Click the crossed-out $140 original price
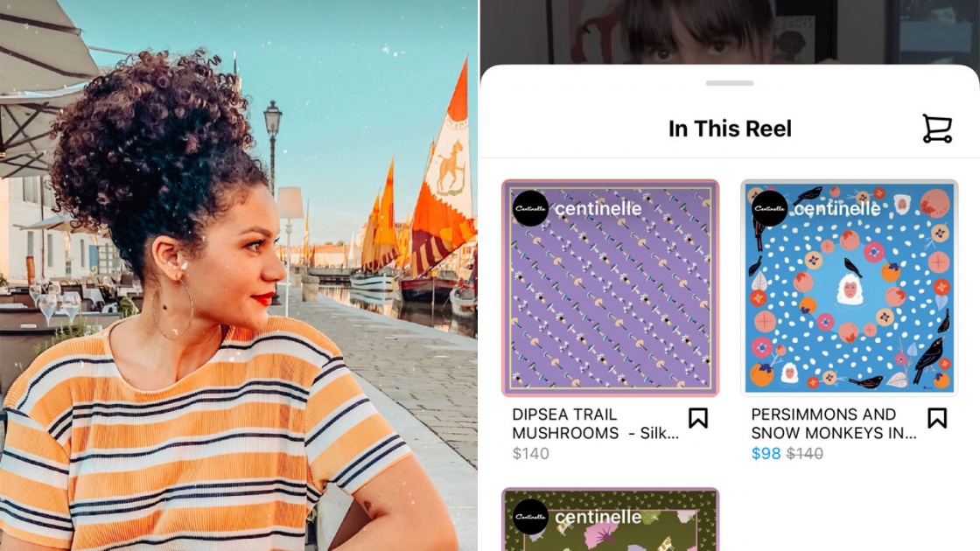This screenshot has width=980, height=551. [804, 454]
